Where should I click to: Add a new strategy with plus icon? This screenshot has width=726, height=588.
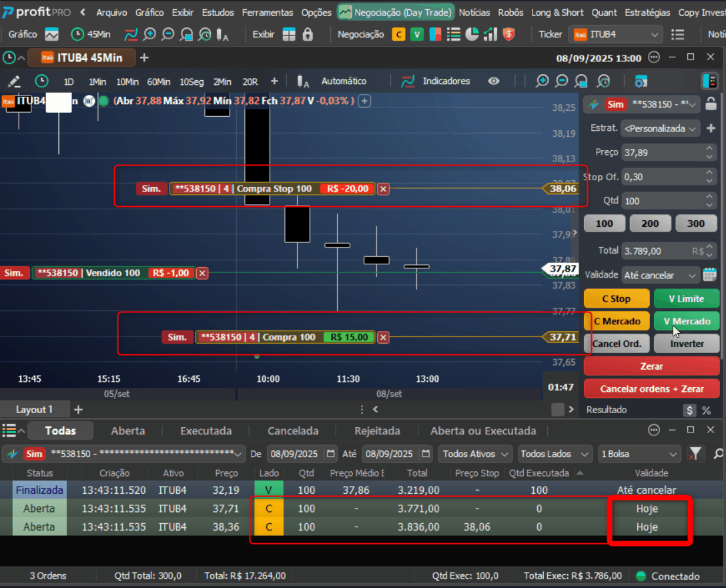click(711, 128)
